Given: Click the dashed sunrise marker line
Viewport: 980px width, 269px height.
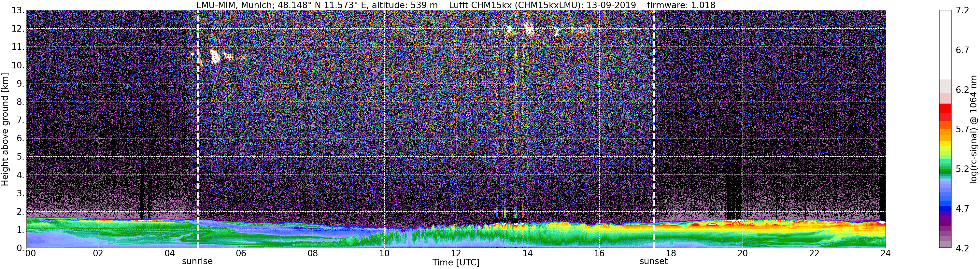Looking at the screenshot, I should (x=198, y=129).
